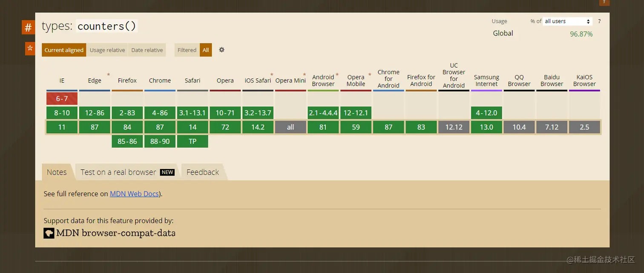Click the MDN browser-compat-data logo
Image resolution: width=644 pixels, height=273 pixels.
[49, 233]
